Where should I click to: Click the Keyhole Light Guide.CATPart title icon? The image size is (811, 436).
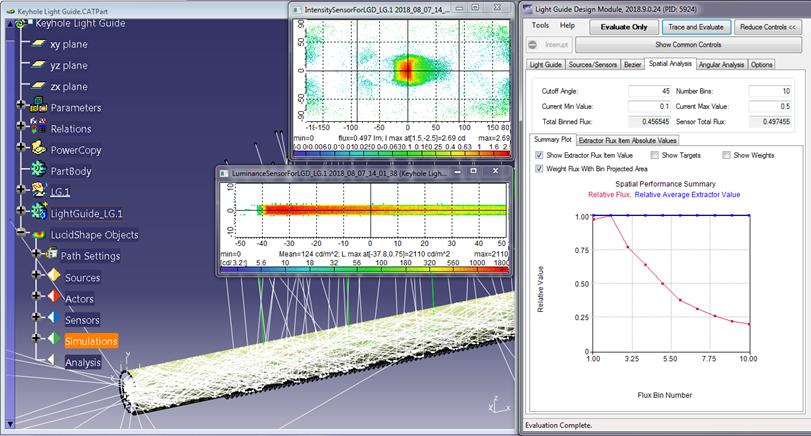pos(10,11)
